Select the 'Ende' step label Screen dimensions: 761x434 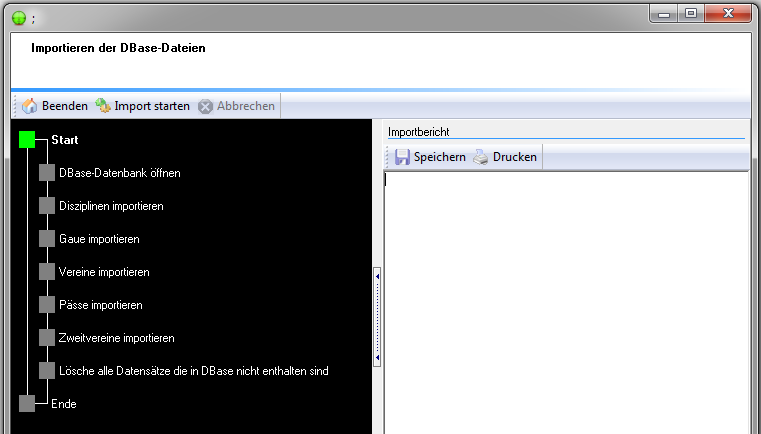[64, 404]
